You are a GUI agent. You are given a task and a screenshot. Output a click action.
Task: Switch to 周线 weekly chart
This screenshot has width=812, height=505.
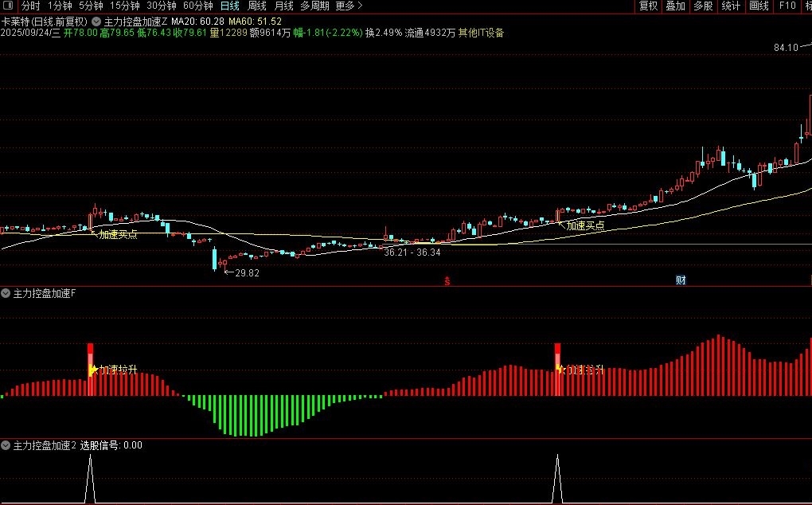click(257, 6)
